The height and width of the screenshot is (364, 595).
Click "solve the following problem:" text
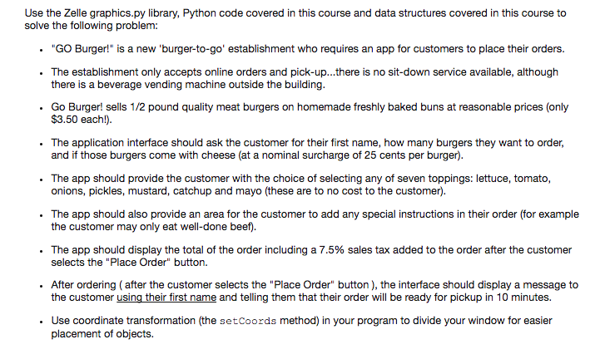[91, 26]
